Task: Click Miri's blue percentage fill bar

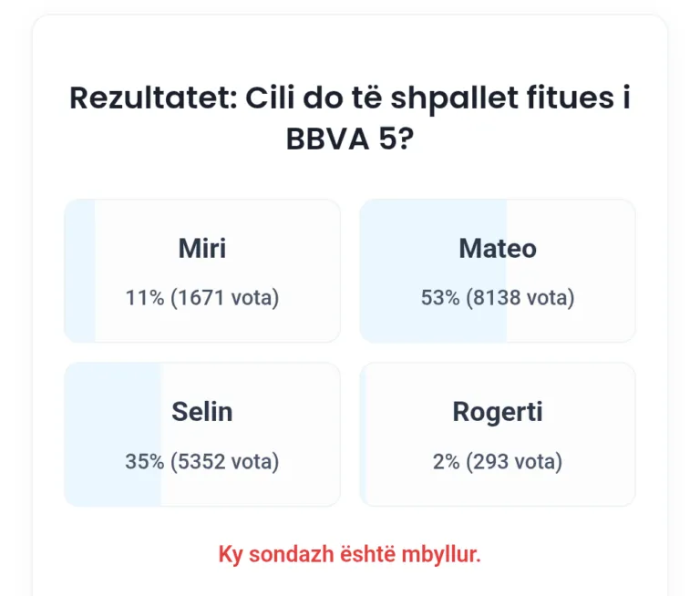Action: (80, 271)
